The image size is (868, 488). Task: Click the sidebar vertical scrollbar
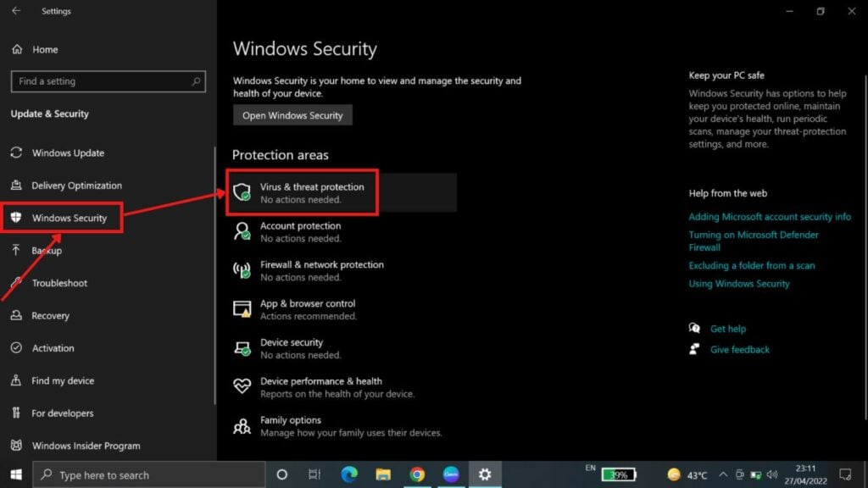214,275
